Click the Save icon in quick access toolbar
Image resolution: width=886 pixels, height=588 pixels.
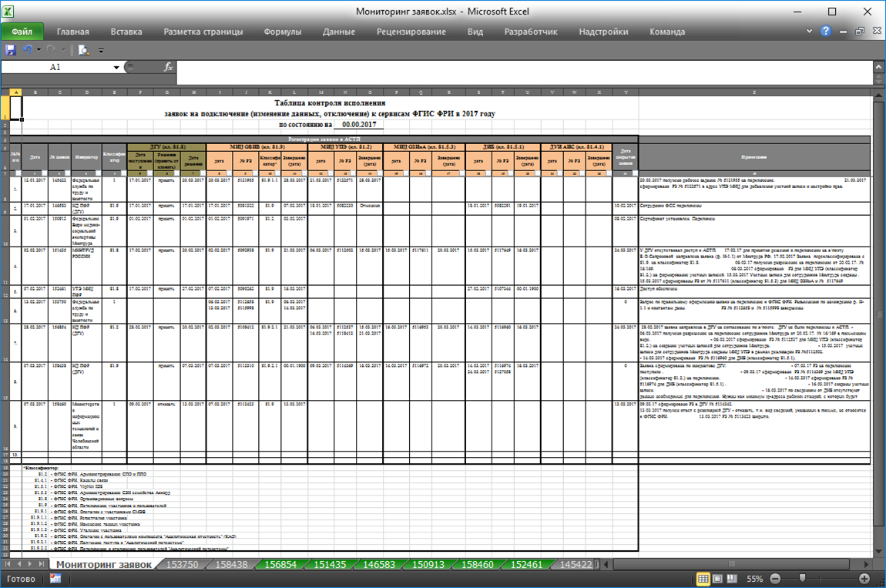point(11,50)
